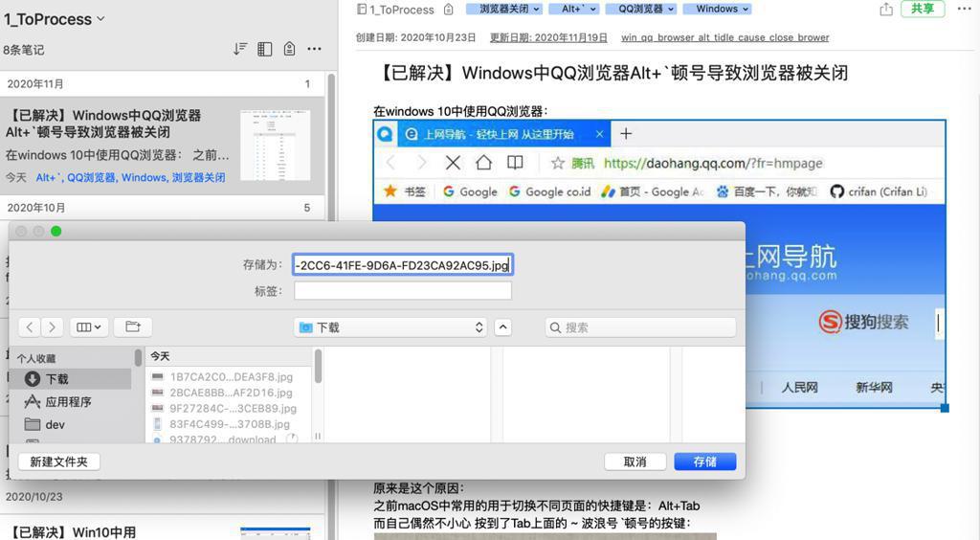
Task: Click the 2020年10月 section header
Action: click(x=163, y=208)
